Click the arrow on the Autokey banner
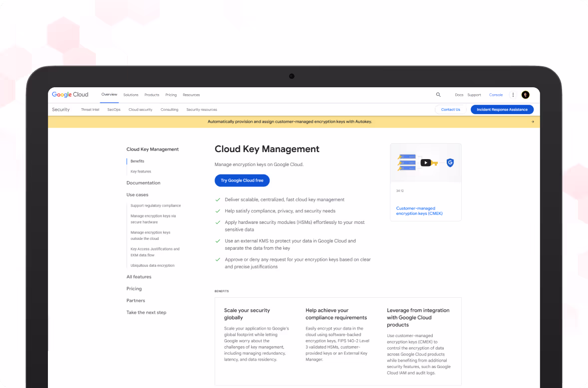This screenshot has height=388, width=588. coord(533,122)
